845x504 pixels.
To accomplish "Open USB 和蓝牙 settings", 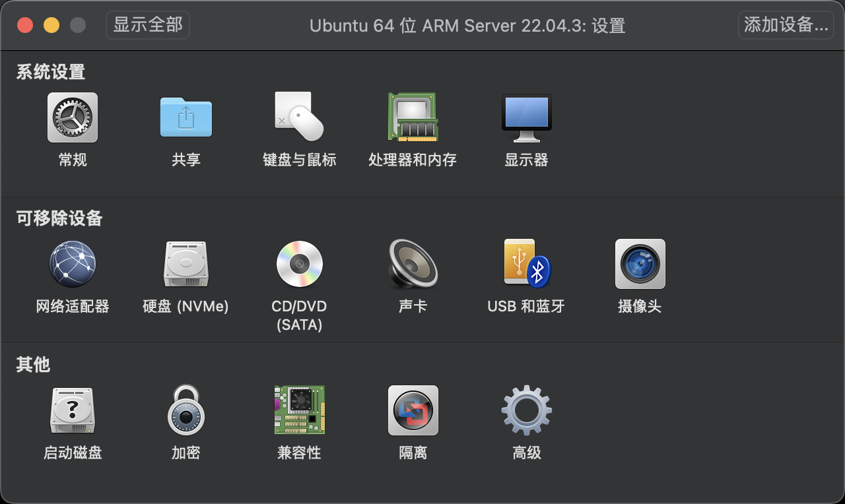I will 526,264.
